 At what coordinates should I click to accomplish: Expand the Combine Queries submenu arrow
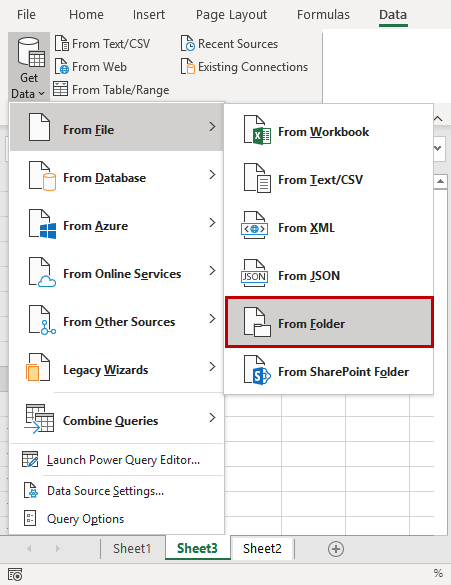pos(212,417)
